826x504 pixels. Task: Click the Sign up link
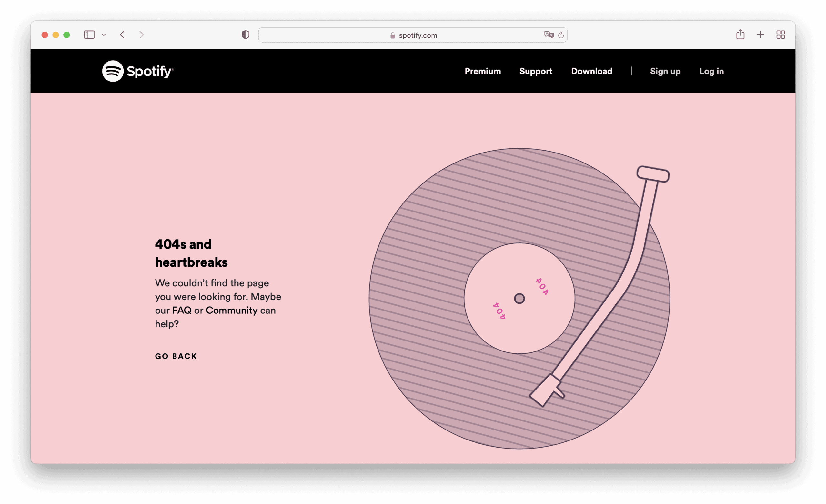(x=665, y=71)
